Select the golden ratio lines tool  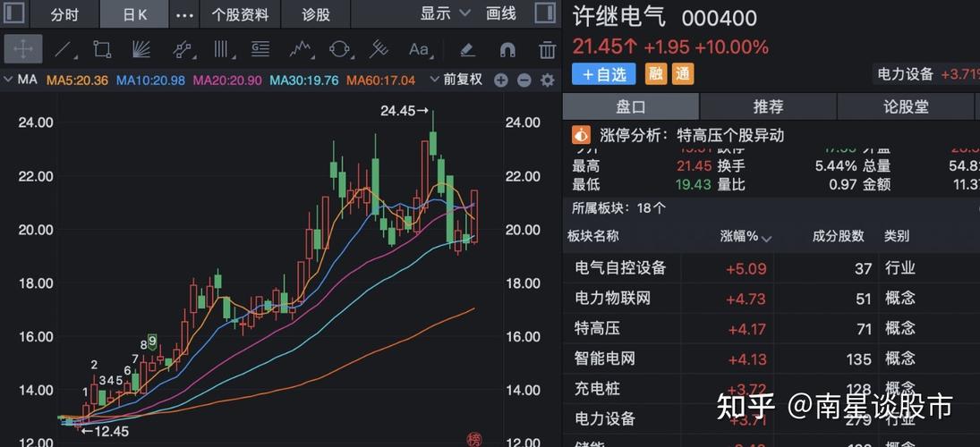[260, 49]
